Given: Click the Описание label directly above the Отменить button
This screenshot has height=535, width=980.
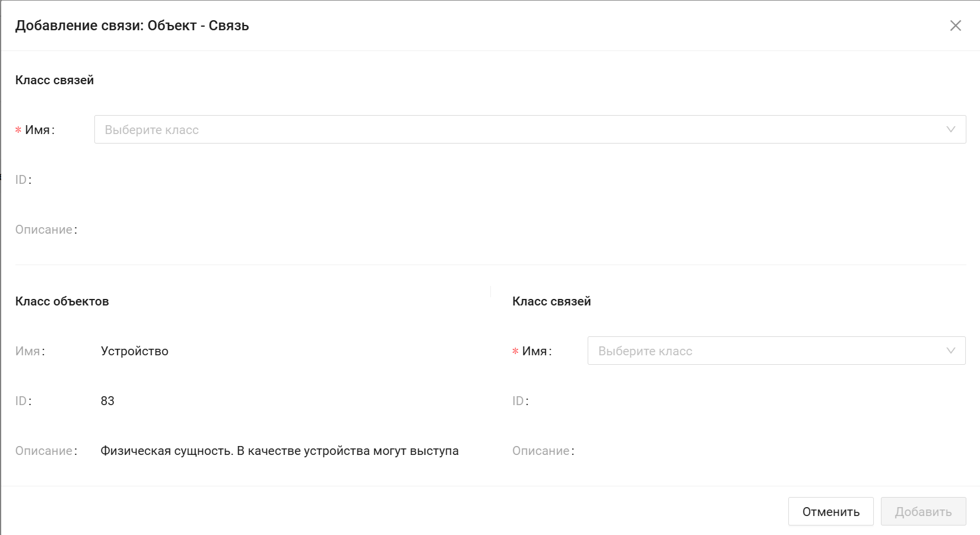Looking at the screenshot, I should [541, 451].
